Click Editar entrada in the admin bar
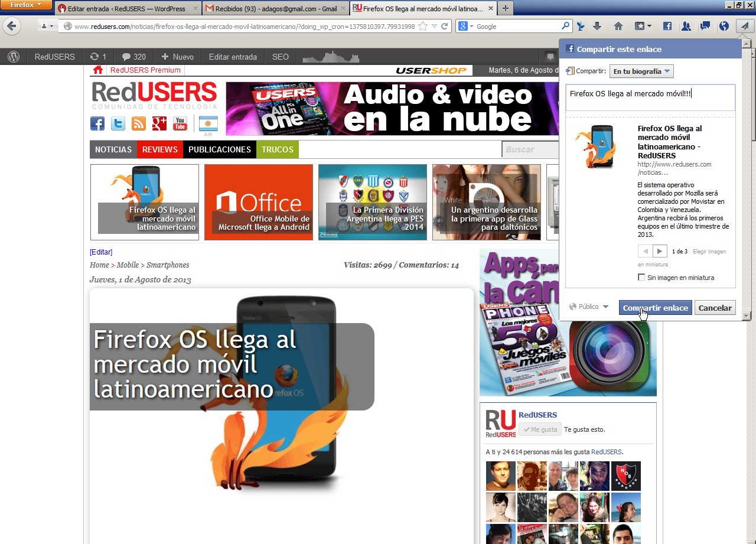756x544 pixels. [x=233, y=57]
